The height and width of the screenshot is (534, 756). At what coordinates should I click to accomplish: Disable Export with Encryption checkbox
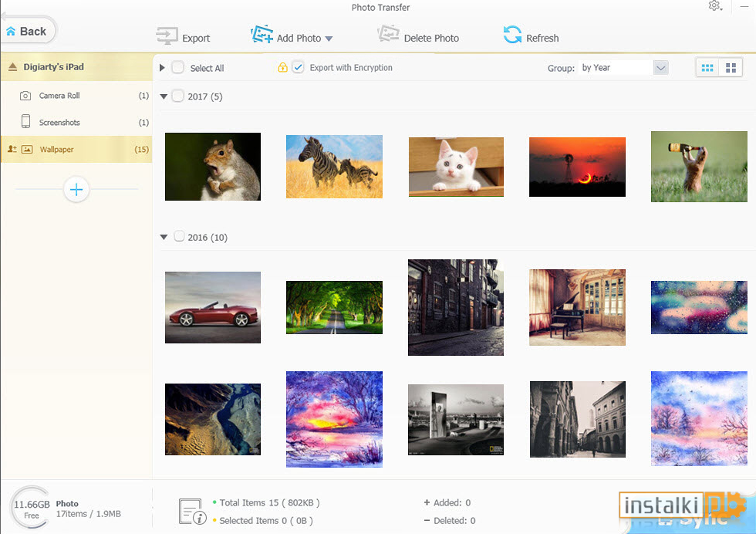(298, 68)
